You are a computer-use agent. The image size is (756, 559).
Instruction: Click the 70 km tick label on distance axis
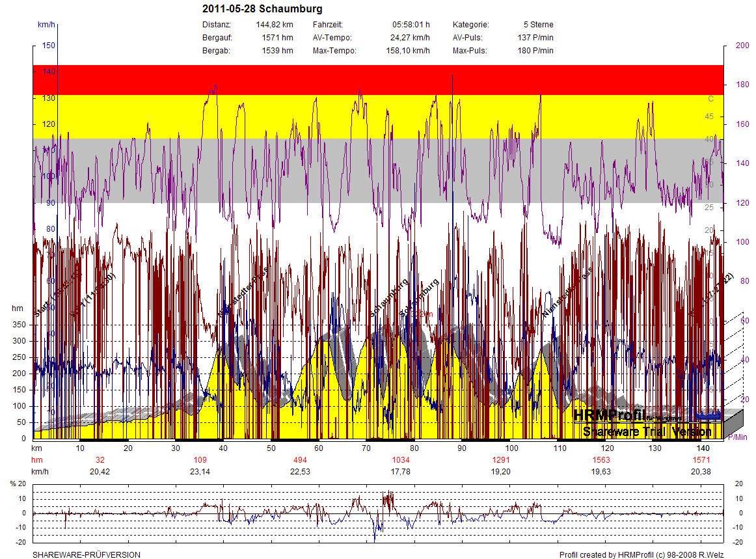(367, 448)
